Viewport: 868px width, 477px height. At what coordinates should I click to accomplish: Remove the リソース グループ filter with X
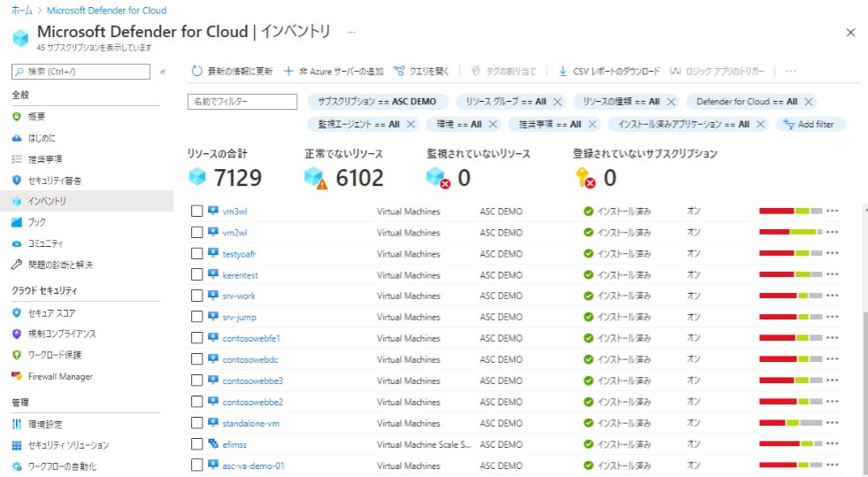coord(557,102)
